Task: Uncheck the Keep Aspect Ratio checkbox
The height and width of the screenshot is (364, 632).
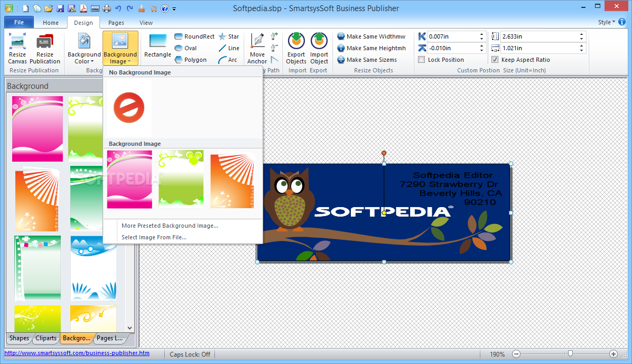Action: [495, 60]
